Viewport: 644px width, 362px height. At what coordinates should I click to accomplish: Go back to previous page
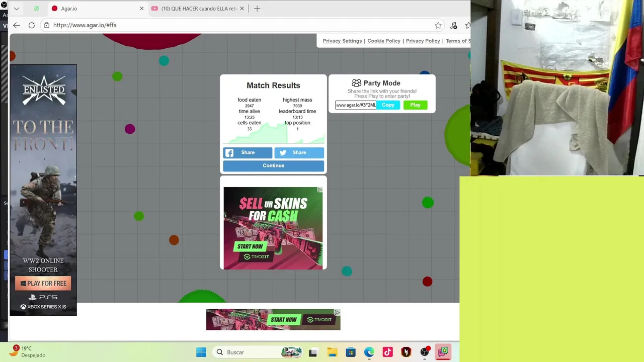(17, 25)
